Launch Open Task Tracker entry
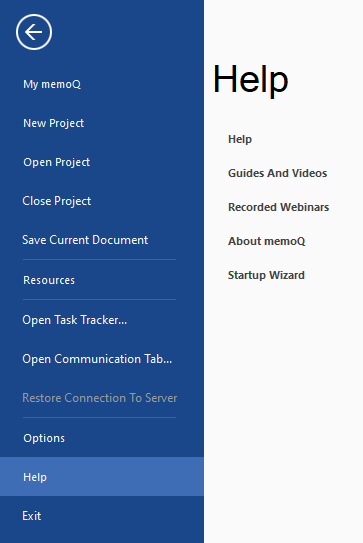Image resolution: width=363 pixels, height=543 pixels. [x=74, y=320]
